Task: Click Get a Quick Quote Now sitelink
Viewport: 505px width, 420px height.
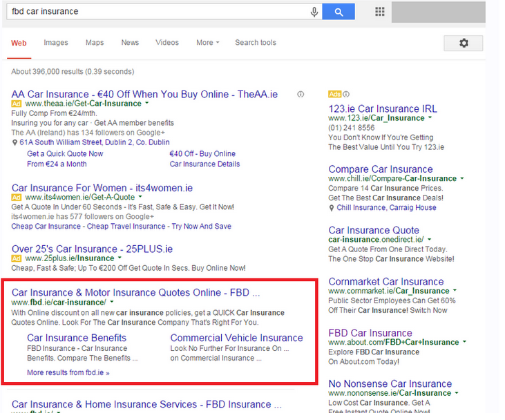Action: click(65, 153)
